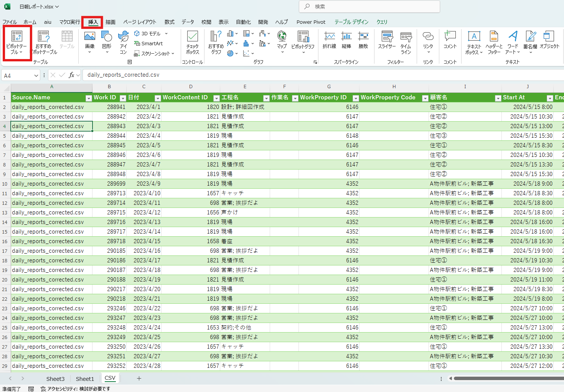Click the horizontal scrollbar at bottom

508,378
